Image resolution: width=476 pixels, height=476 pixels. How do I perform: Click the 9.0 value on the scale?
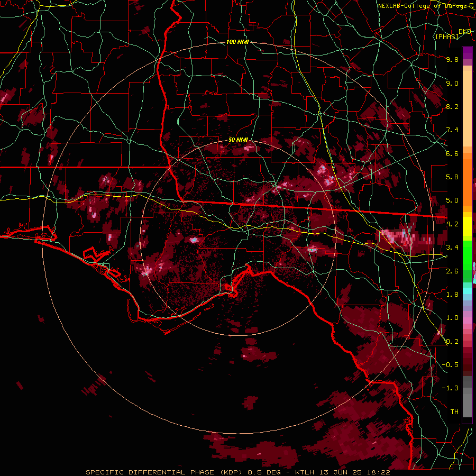point(452,83)
